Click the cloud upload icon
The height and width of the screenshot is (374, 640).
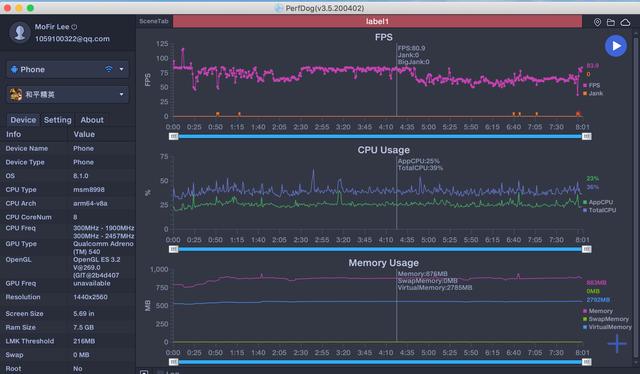click(x=625, y=22)
